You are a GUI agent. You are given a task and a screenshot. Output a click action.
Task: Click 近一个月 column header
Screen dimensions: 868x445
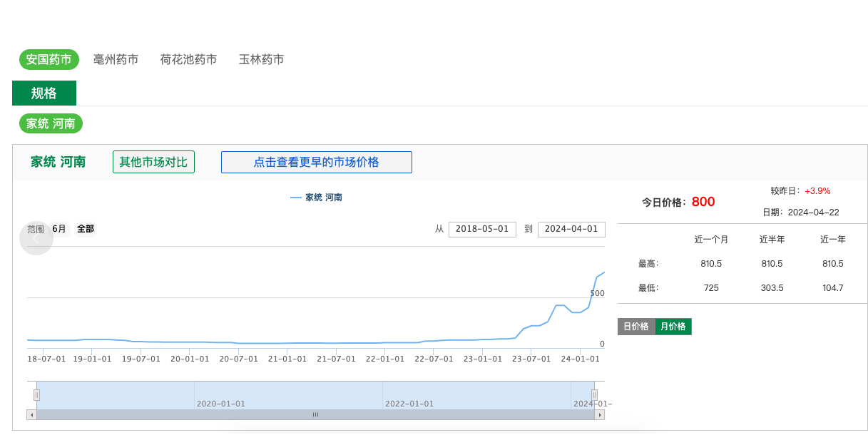711,240
